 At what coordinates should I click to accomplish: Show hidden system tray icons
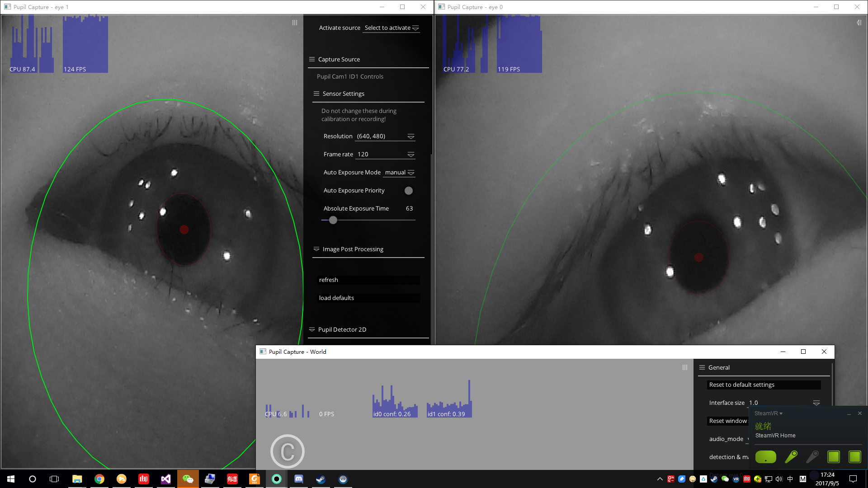[x=660, y=479]
